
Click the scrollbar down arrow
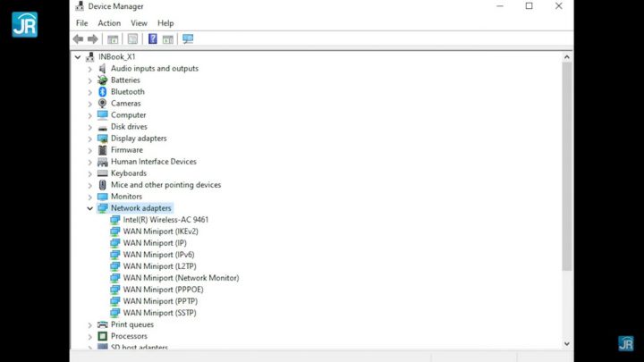point(567,343)
